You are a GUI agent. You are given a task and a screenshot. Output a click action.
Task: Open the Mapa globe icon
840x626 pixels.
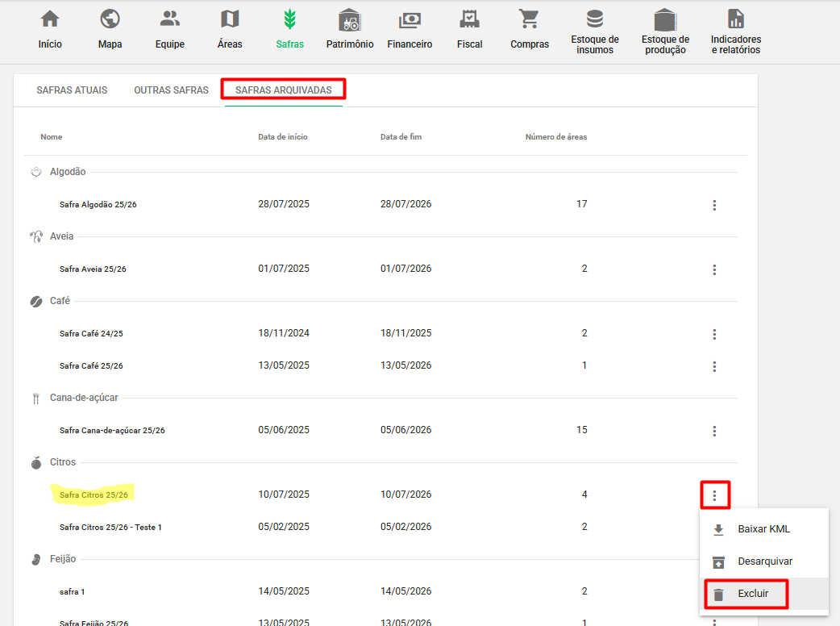click(110, 19)
